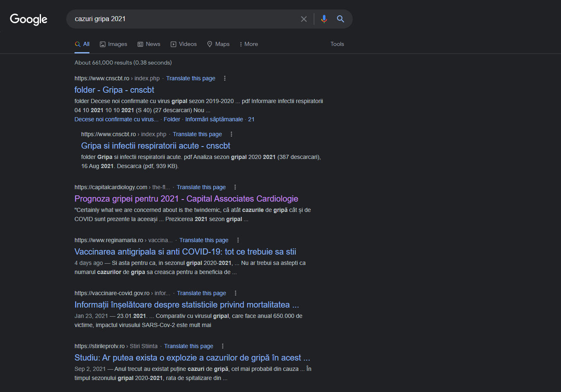Open the Tools options
561x392 pixels.
(x=337, y=44)
